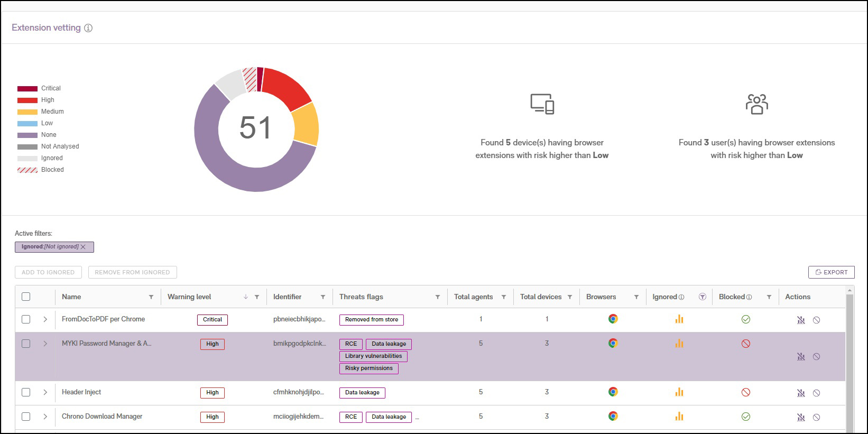
Task: Click the Extension vetting info icon
Action: click(88, 28)
